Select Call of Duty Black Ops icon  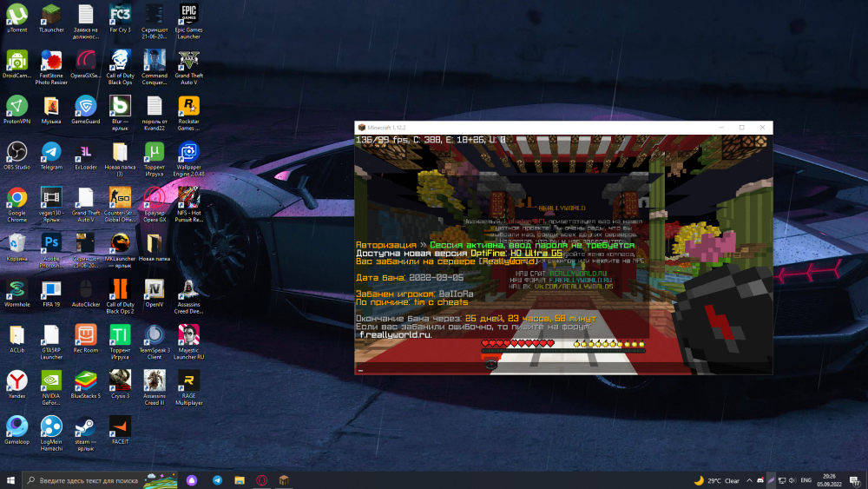(120, 68)
